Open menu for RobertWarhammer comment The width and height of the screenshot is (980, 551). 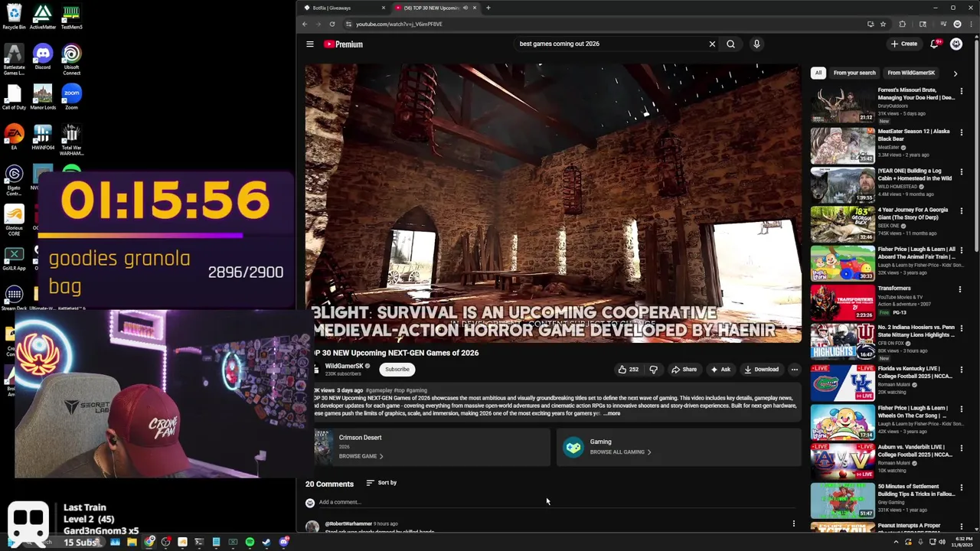click(794, 524)
